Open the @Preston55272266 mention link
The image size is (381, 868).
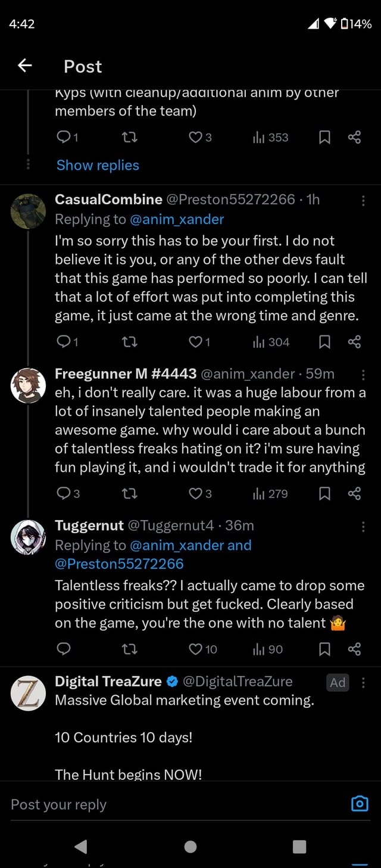pos(119,564)
